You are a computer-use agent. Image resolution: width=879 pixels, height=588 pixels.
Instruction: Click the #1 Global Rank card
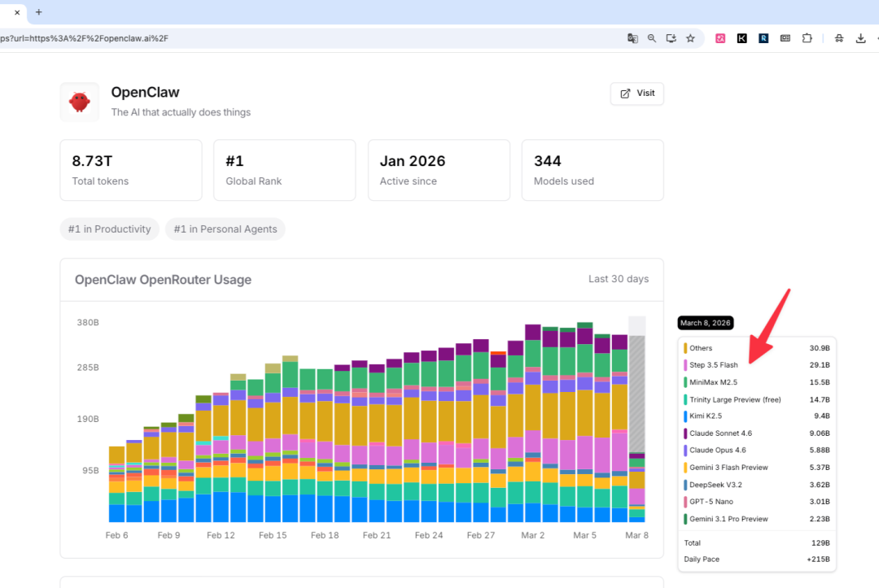[284, 170]
